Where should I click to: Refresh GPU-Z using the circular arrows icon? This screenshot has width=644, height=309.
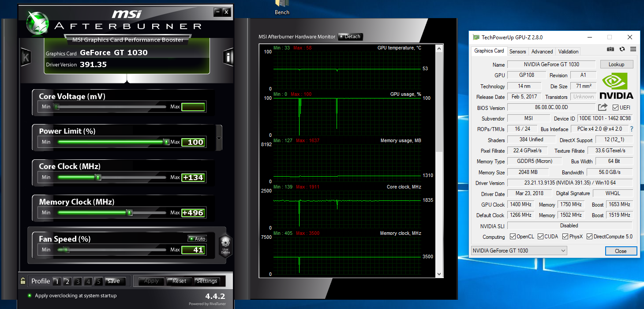622,49
